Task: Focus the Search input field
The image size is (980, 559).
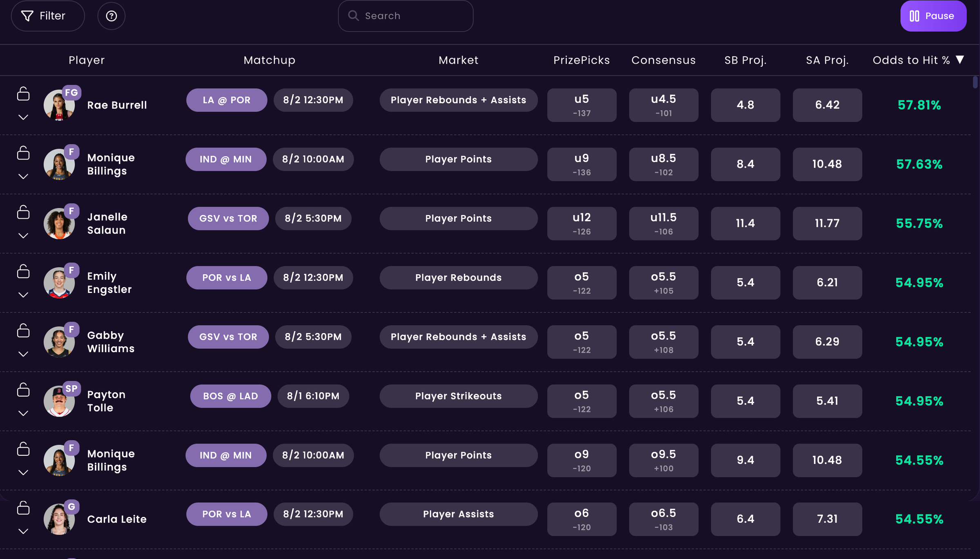Action: [x=405, y=16]
